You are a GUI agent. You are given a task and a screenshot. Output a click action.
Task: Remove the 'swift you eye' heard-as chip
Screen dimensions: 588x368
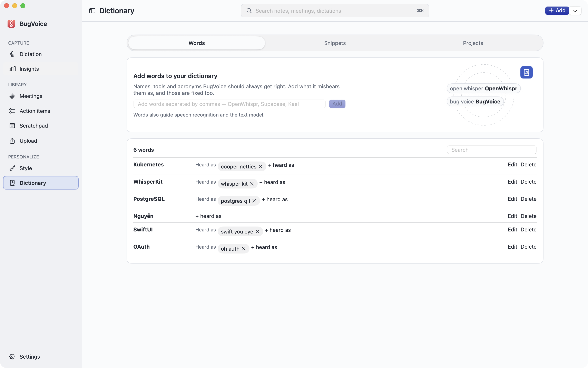257,231
